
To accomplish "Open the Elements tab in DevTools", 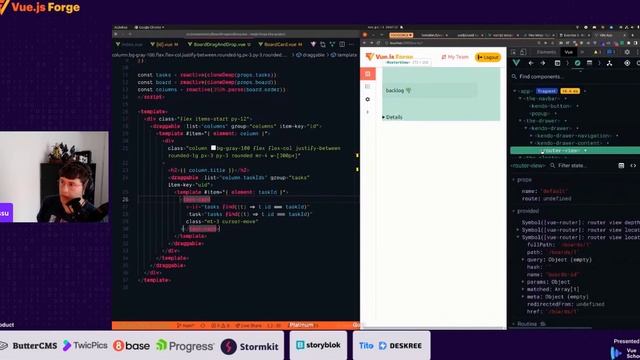I will coord(546,52).
